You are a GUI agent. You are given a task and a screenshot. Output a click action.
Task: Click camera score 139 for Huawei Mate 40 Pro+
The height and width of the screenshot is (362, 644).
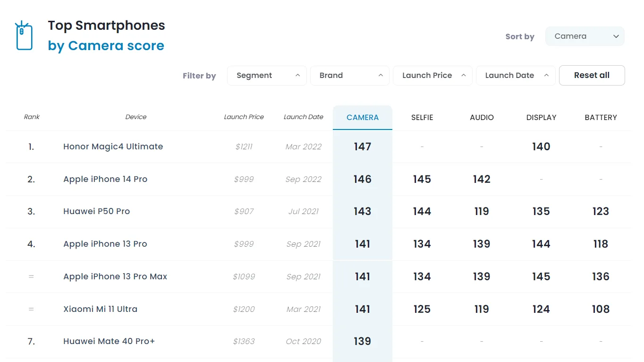pyautogui.click(x=363, y=341)
